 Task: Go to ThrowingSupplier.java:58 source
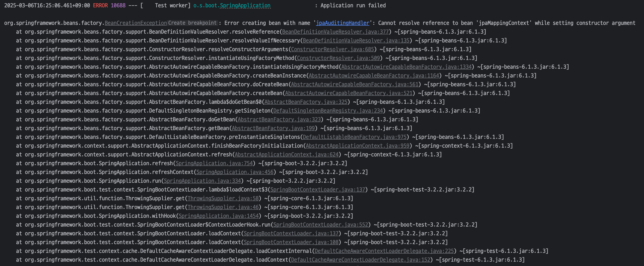pos(223,198)
